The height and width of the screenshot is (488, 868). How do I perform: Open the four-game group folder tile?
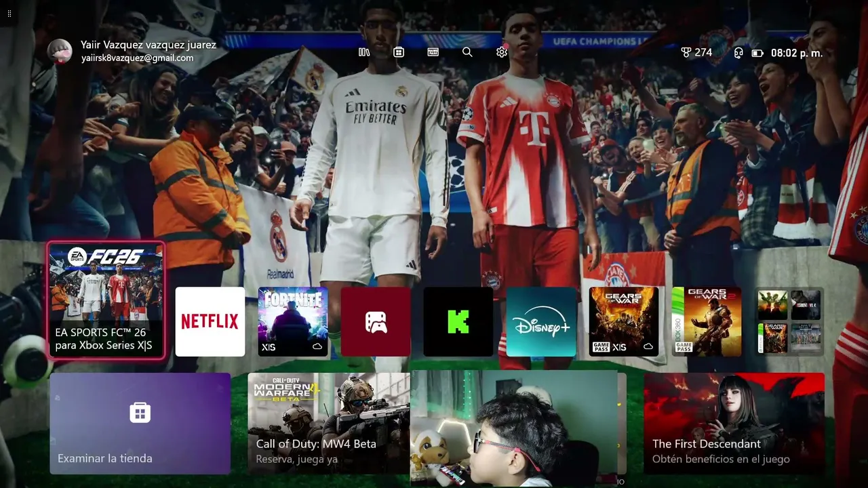789,321
